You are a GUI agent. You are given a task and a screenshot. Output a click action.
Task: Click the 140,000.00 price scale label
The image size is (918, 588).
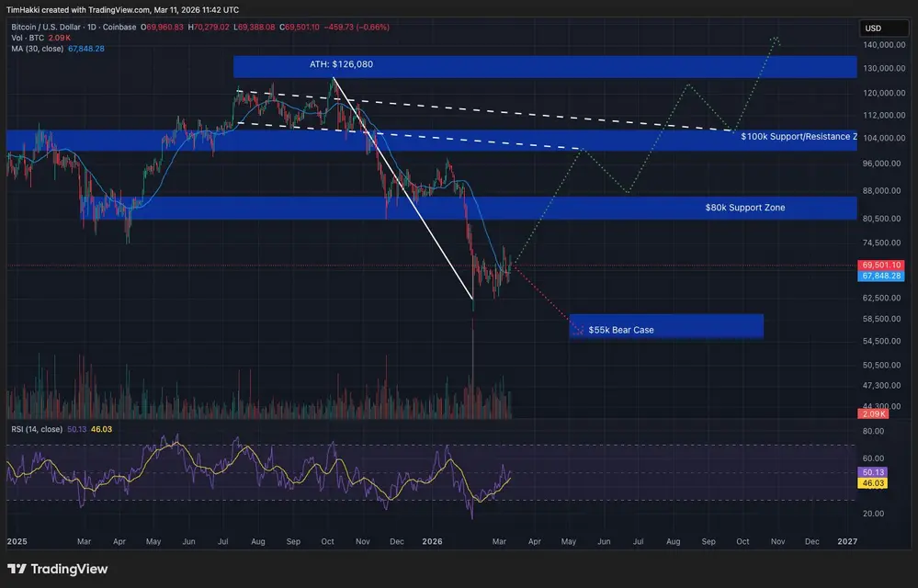884,45
